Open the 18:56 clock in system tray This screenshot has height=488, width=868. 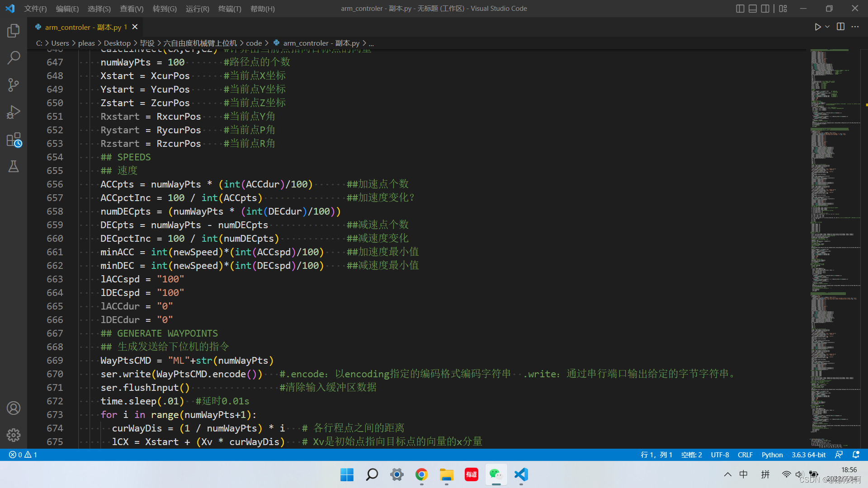point(849,470)
